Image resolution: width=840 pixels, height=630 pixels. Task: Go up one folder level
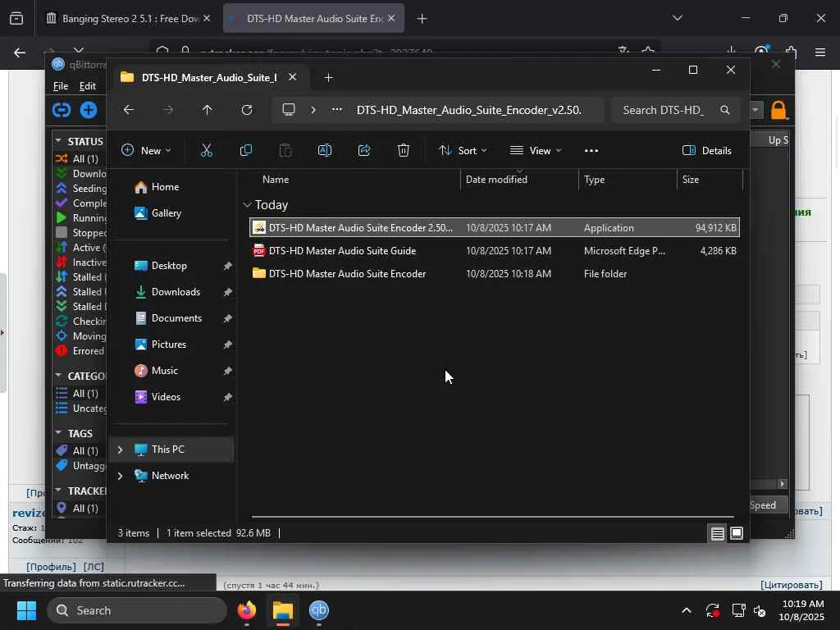point(208,110)
